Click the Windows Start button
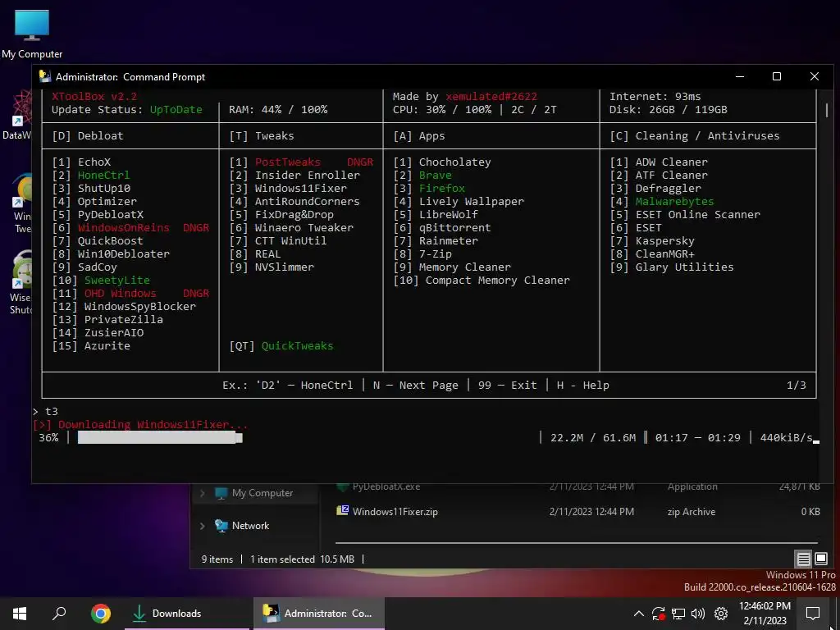Image resolution: width=840 pixels, height=630 pixels. (x=20, y=614)
